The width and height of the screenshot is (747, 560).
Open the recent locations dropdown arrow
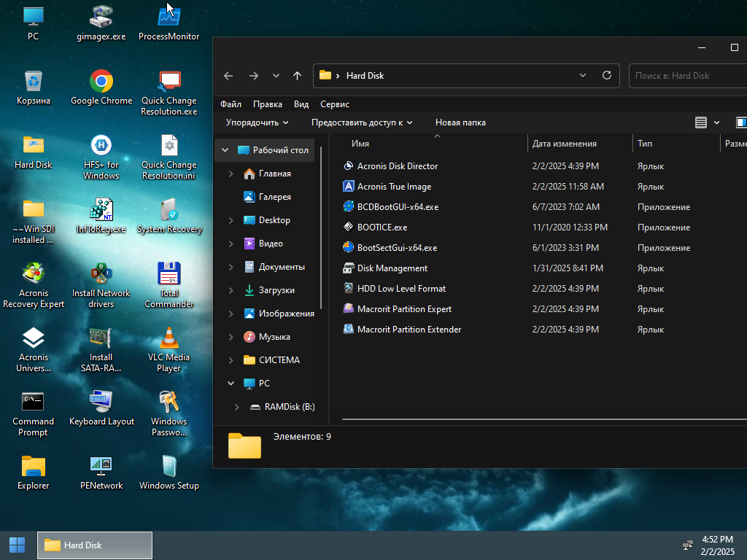pos(276,76)
